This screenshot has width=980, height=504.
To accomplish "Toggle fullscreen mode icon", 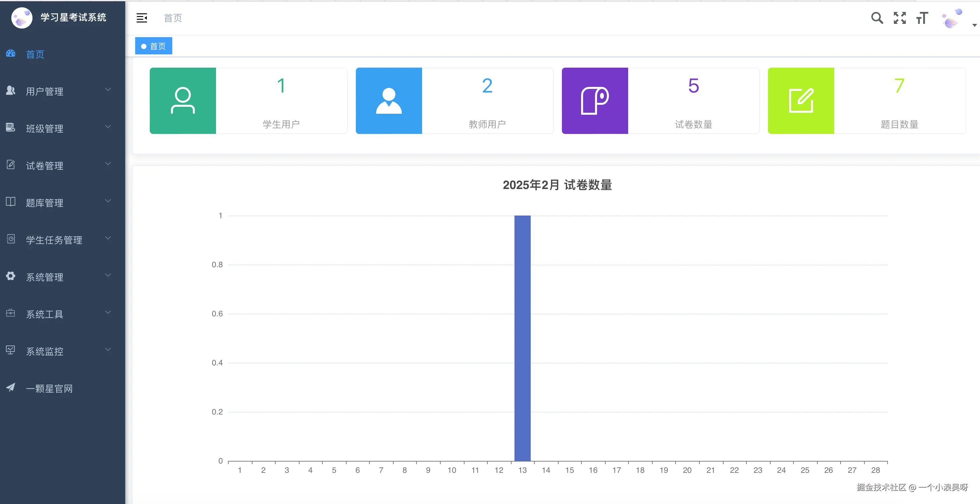I will click(900, 18).
